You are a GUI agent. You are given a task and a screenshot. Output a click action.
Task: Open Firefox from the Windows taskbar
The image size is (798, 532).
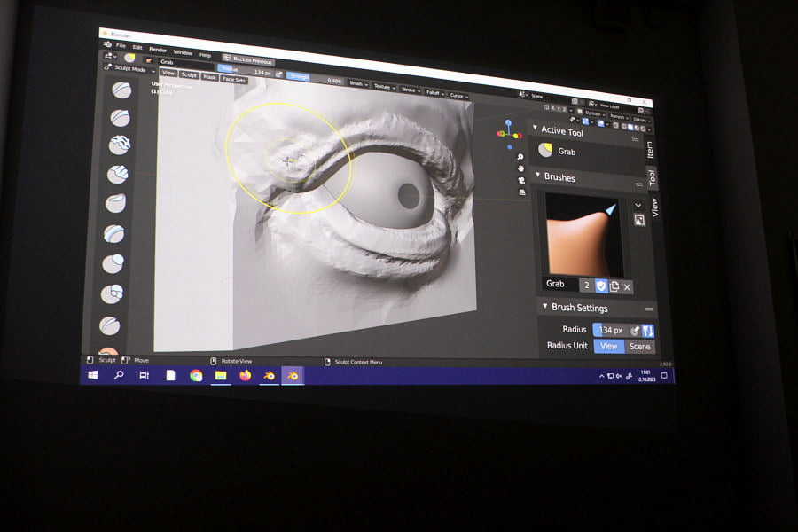(245, 375)
